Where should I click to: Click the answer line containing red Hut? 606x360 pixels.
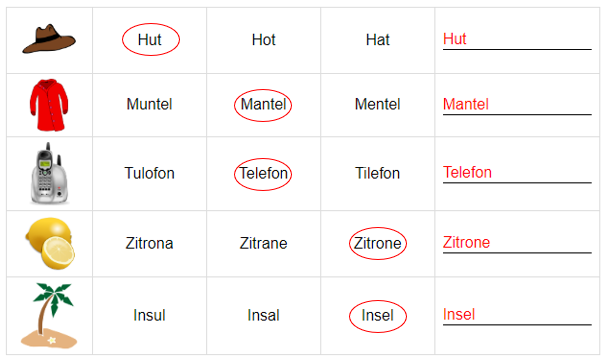(x=517, y=41)
